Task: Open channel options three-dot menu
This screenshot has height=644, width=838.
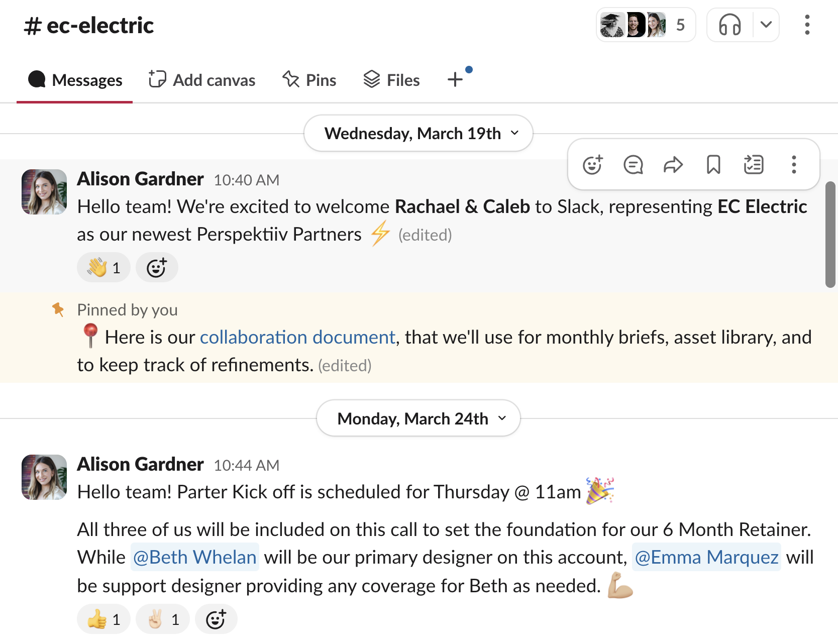Action: (x=807, y=25)
